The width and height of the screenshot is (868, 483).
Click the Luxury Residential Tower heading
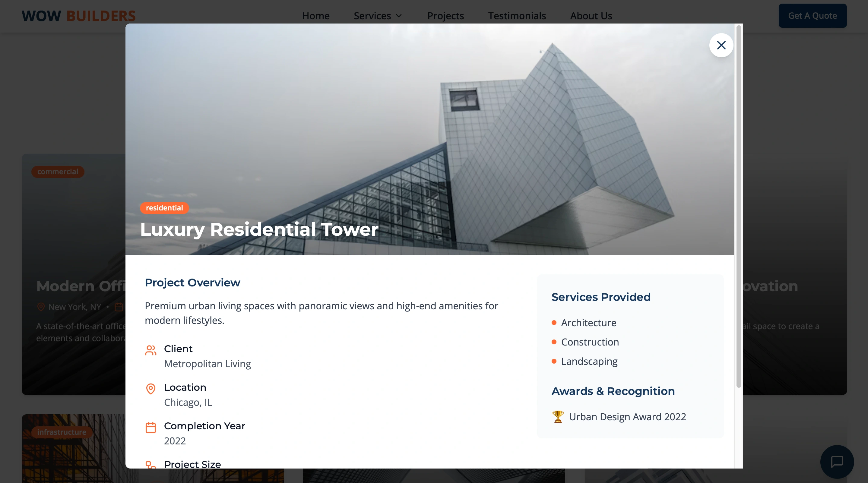pyautogui.click(x=259, y=229)
